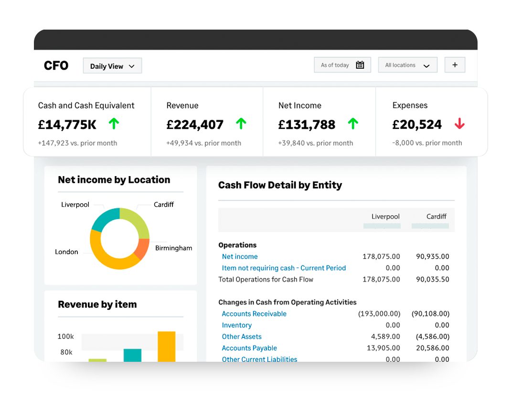Click the +147,923 vs. prior month text
The height and width of the screenshot is (420, 511).
(x=77, y=143)
